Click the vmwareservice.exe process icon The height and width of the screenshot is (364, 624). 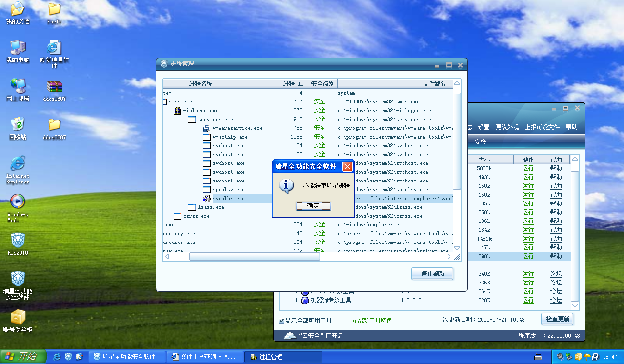[x=207, y=128]
